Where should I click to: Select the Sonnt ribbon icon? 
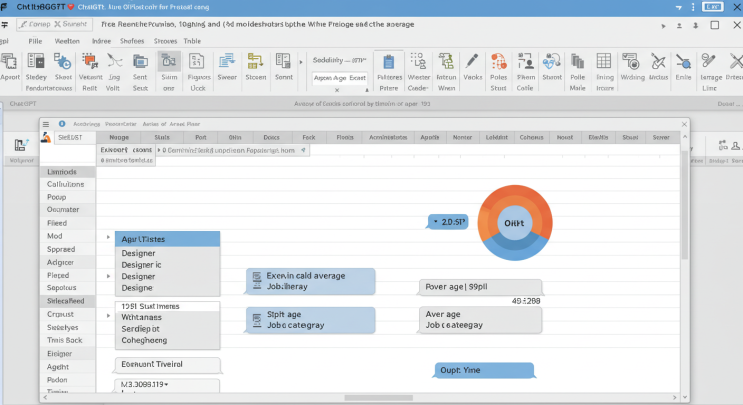tap(283, 62)
